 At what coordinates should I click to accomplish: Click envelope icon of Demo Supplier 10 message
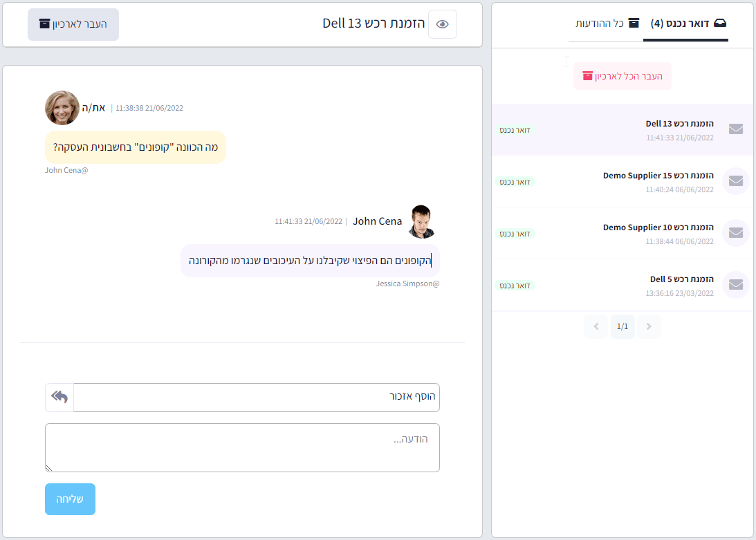click(x=736, y=233)
